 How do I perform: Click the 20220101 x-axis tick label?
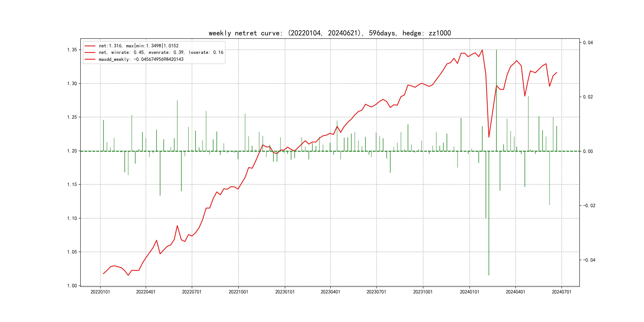point(100,292)
